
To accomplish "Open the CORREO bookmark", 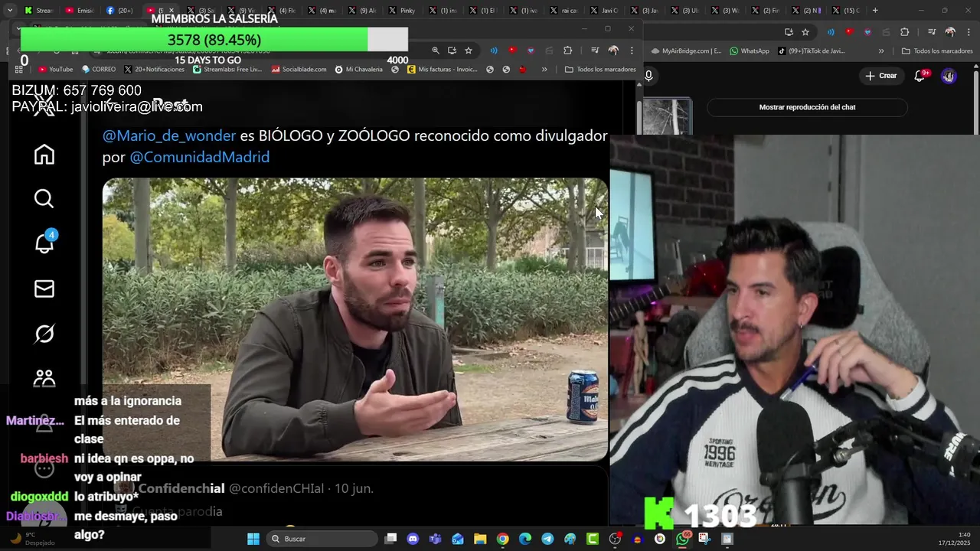I will tap(99, 69).
